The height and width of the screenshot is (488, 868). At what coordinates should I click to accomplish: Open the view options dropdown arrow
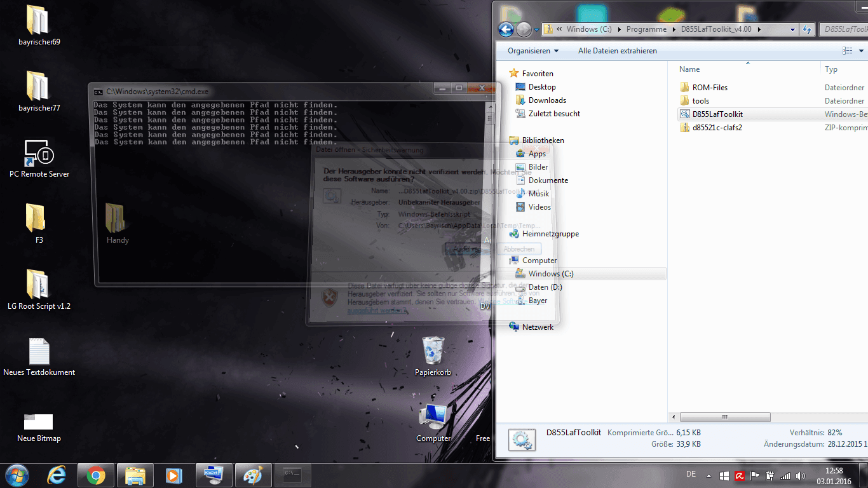coord(860,51)
